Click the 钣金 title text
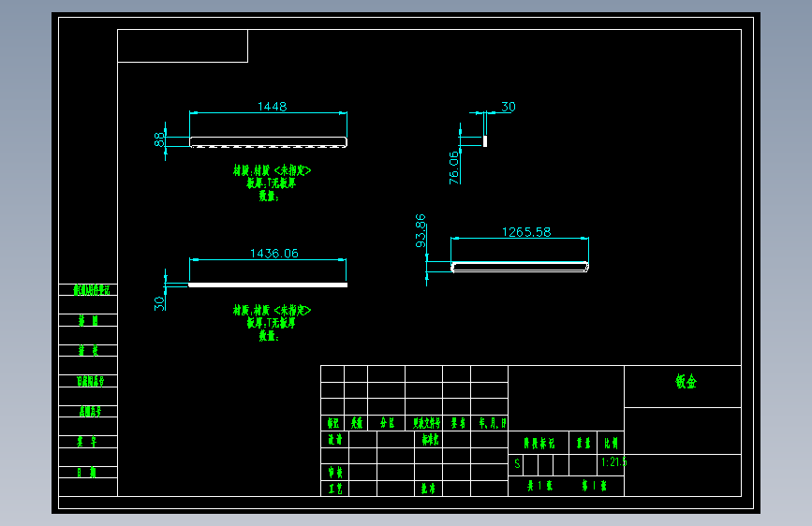This screenshot has width=812, height=526. [x=687, y=382]
